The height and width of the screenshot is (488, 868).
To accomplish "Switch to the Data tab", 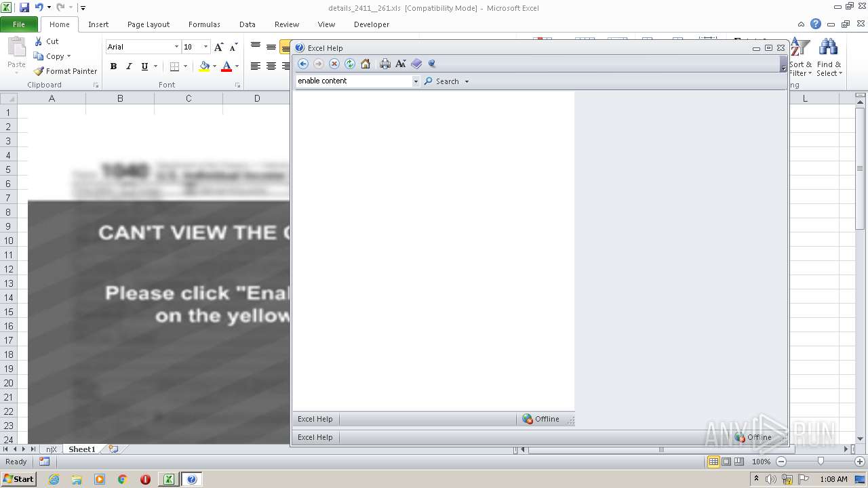I will 248,24.
